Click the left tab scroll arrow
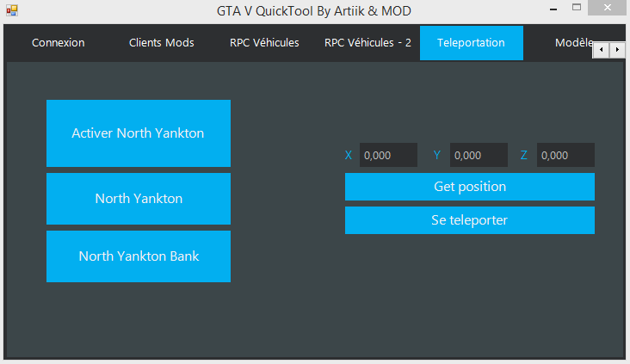The height and width of the screenshot is (364, 630). [x=601, y=50]
